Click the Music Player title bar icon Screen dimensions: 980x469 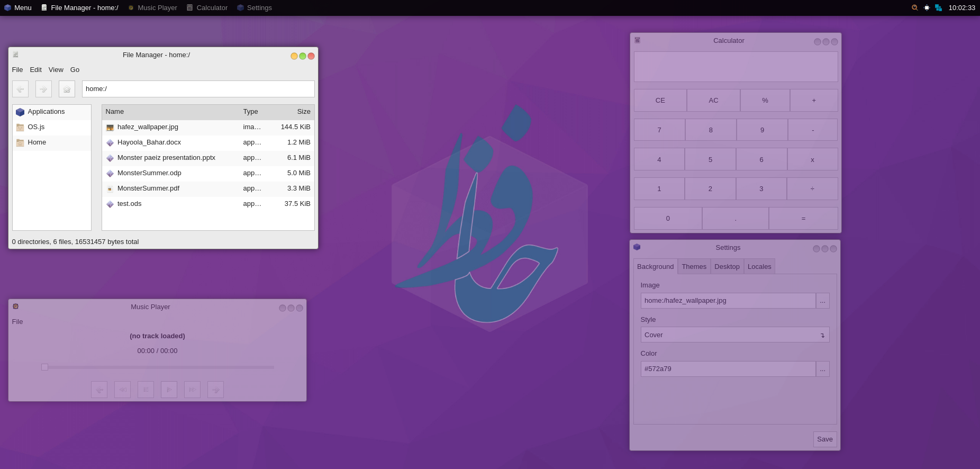16,306
